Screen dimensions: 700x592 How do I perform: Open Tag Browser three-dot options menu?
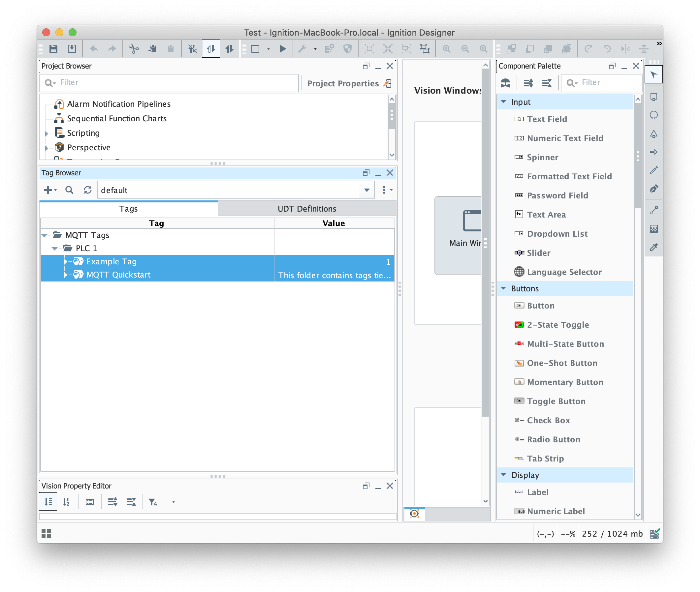click(x=387, y=190)
